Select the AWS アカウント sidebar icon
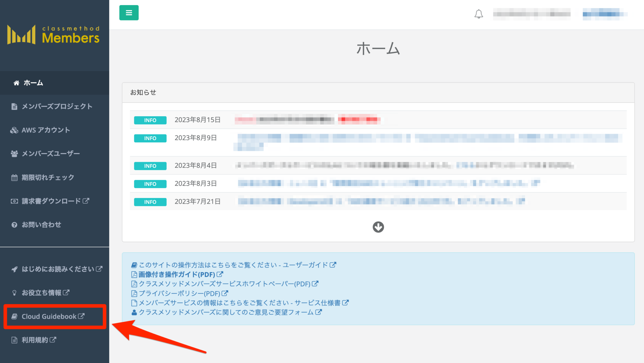This screenshot has height=363, width=644. pos(14,130)
